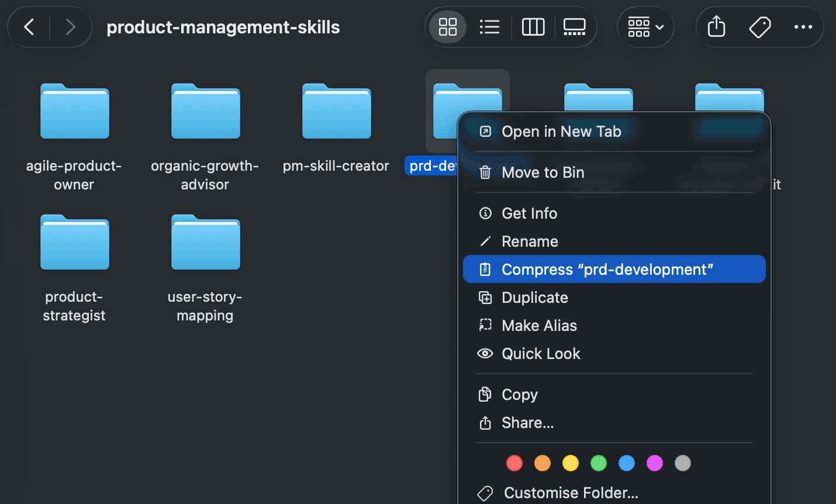Select the agile-product-owner folder icon
836x504 pixels.
[x=75, y=111]
